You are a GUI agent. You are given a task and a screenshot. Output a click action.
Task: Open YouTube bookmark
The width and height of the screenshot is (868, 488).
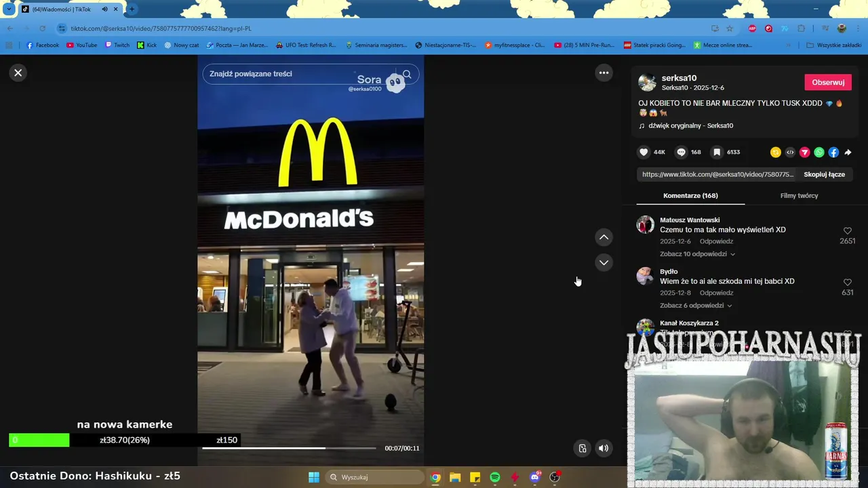pos(82,45)
